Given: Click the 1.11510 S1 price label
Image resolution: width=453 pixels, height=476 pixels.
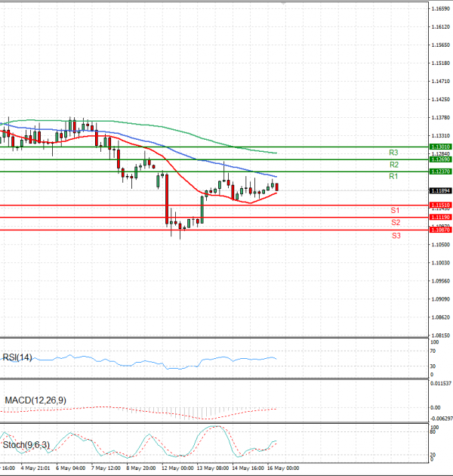Looking at the screenshot, I should coord(441,206).
